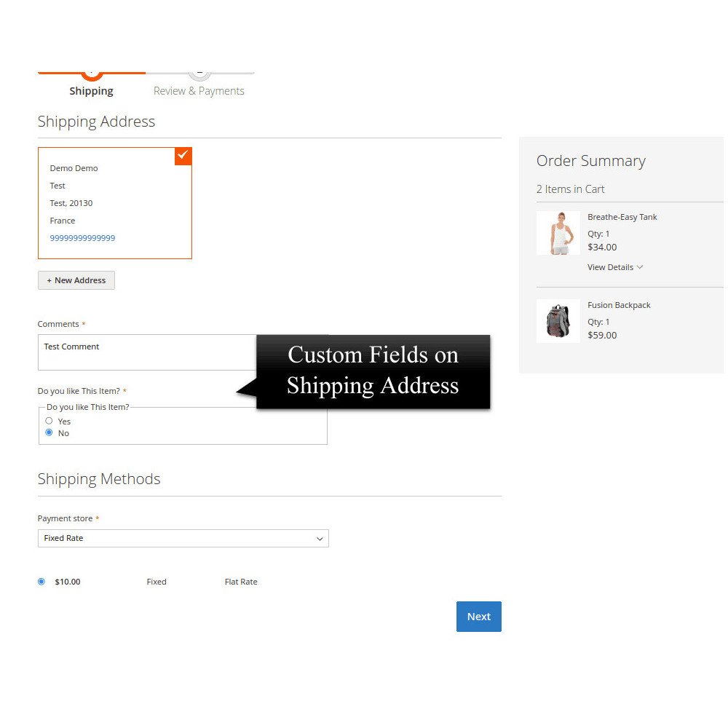Image resolution: width=728 pixels, height=728 pixels.
Task: Select the Demo Demo address card
Action: [x=115, y=203]
